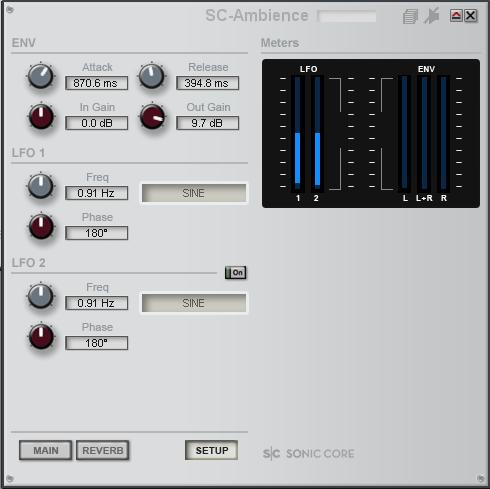This screenshot has height=489, width=490.
Task: Click the preset name field near the title
Action: [x=347, y=16]
